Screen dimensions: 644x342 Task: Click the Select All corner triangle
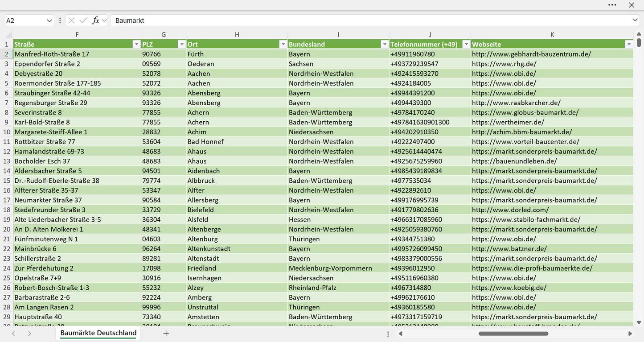[x=8, y=35]
